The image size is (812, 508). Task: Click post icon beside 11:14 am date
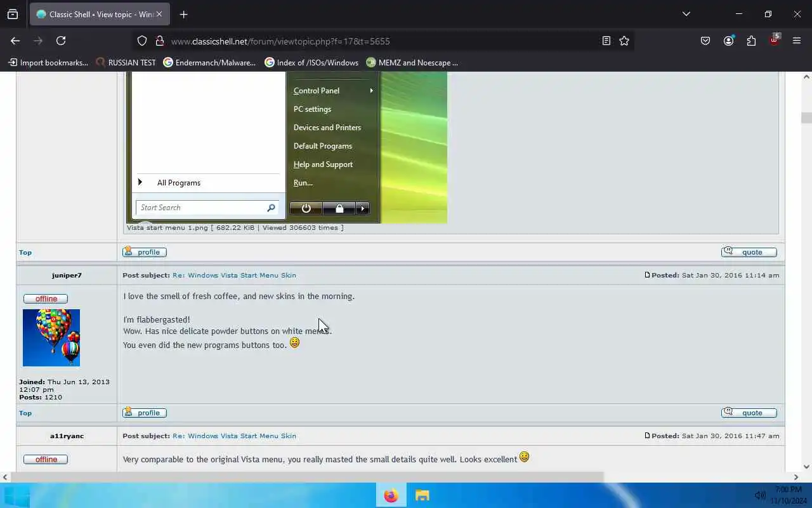(x=647, y=275)
